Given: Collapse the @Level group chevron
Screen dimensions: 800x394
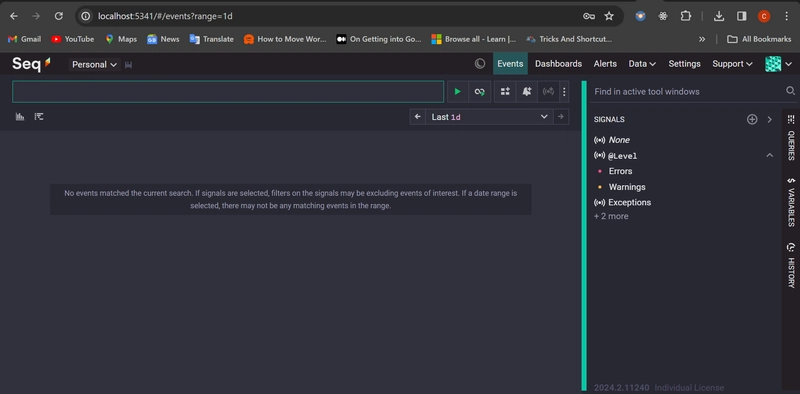Looking at the screenshot, I should coord(769,155).
